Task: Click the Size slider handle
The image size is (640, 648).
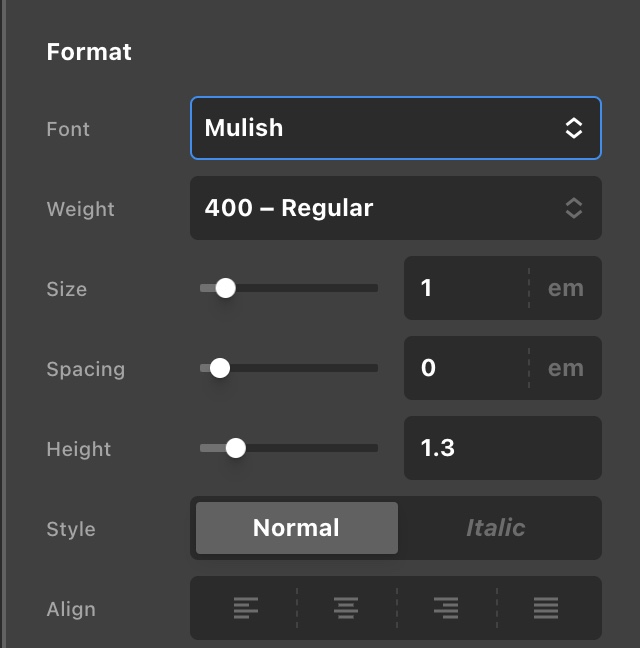Action: pyautogui.click(x=226, y=288)
